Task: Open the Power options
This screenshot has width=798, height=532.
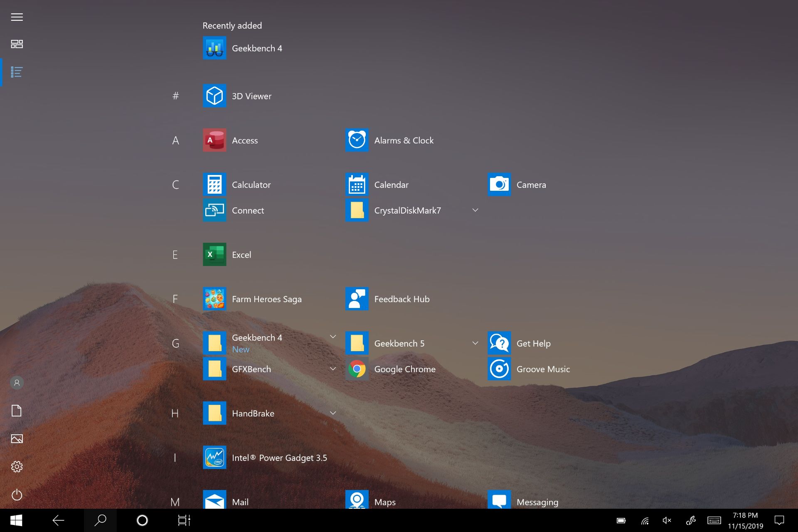Action: tap(17, 495)
